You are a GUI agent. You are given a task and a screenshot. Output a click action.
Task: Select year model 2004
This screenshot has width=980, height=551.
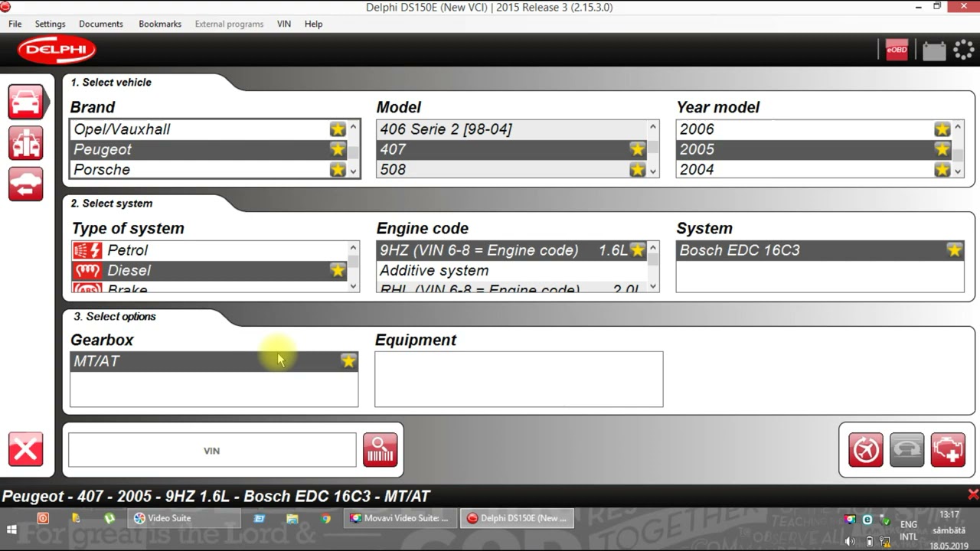coord(815,170)
